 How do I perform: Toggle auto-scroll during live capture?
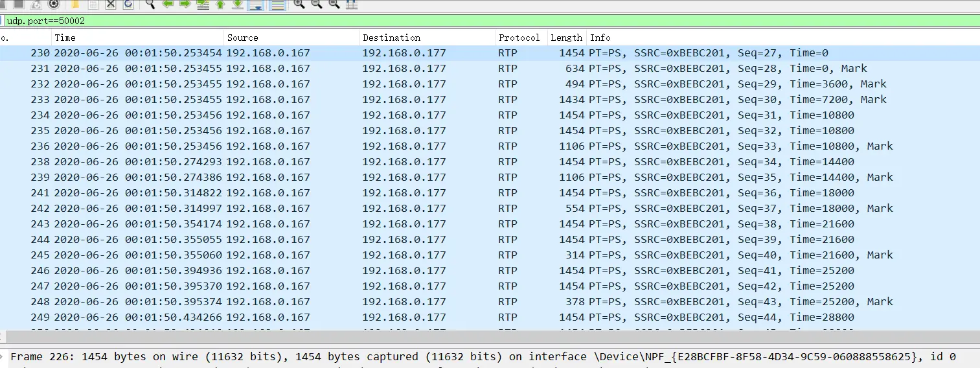255,5
